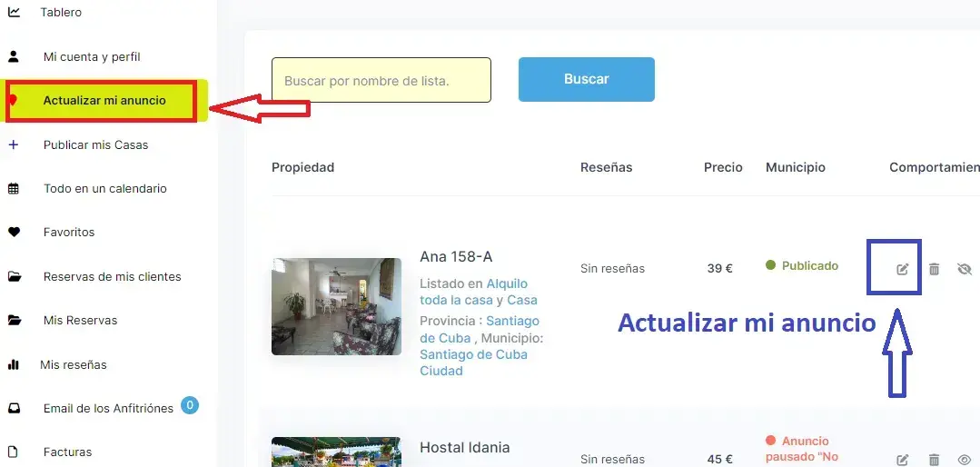Follow the Alquilo toda la casa link
This screenshot has width=980, height=467.
click(x=474, y=292)
